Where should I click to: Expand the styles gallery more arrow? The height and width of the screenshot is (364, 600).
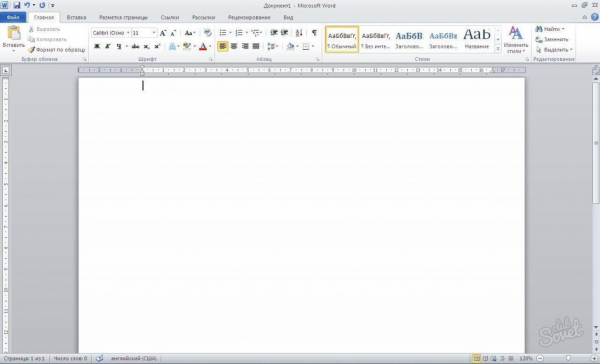[x=498, y=49]
